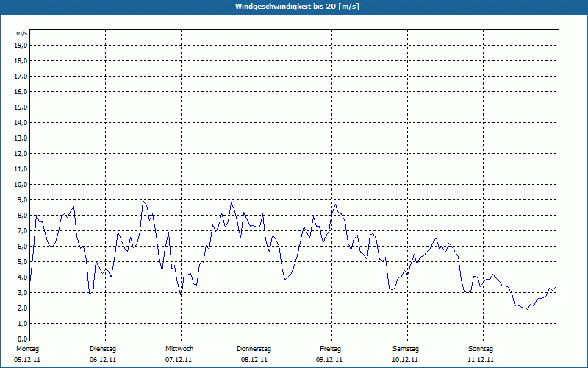Click the date 10.12.11
Image resolution: width=588 pixels, height=368 pixels.
click(x=405, y=360)
